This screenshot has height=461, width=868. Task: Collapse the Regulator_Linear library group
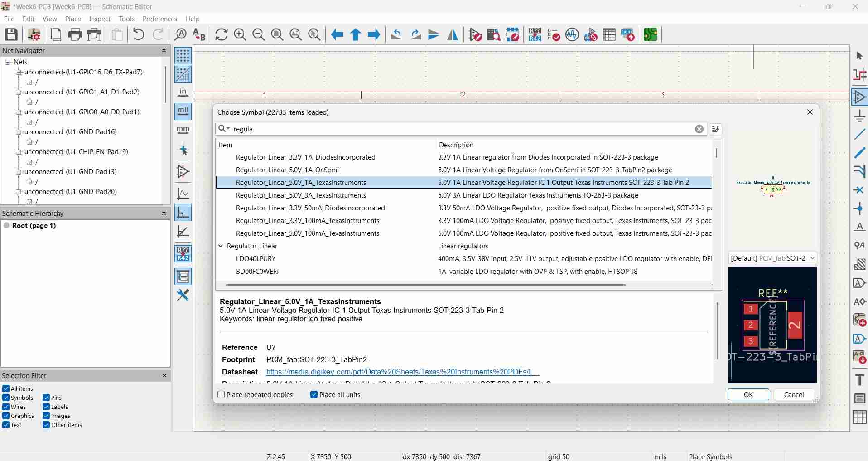pos(221,246)
